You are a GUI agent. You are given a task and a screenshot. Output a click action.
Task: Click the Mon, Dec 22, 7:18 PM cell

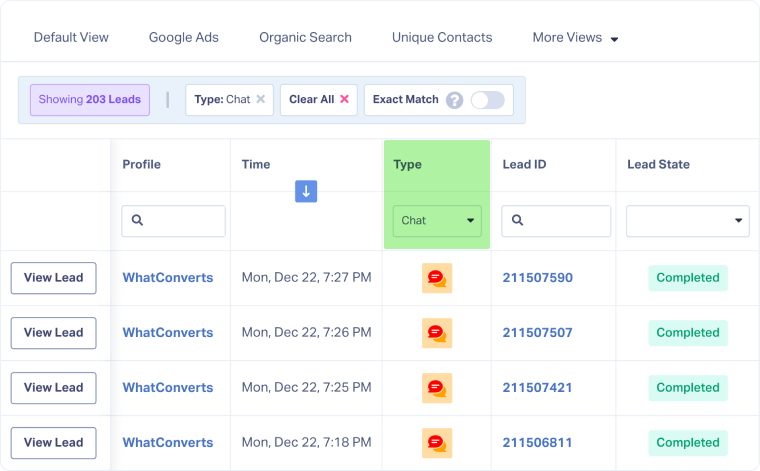tap(306, 442)
